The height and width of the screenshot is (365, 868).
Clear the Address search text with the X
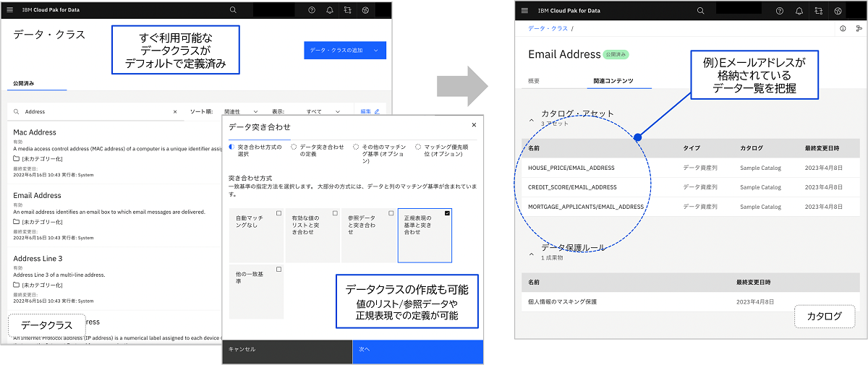click(x=175, y=112)
